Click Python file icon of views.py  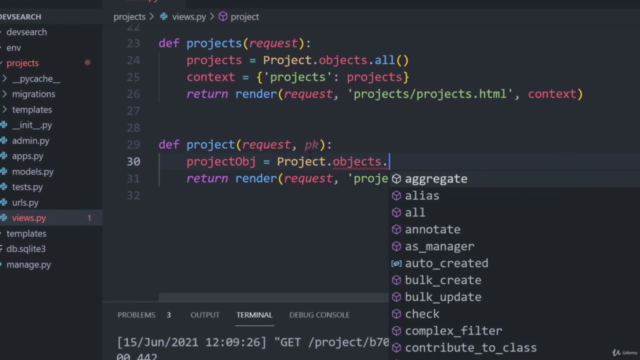4,218
